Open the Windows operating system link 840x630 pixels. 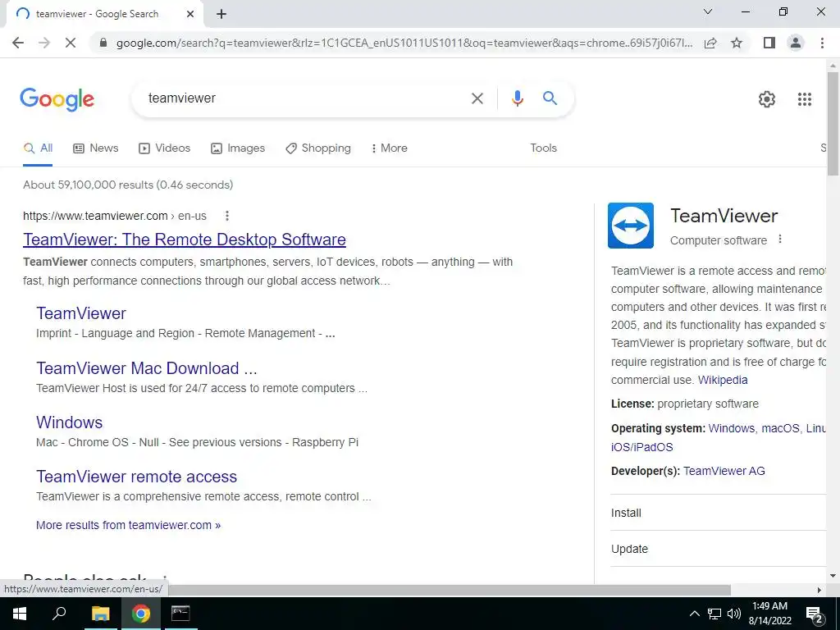point(731,428)
